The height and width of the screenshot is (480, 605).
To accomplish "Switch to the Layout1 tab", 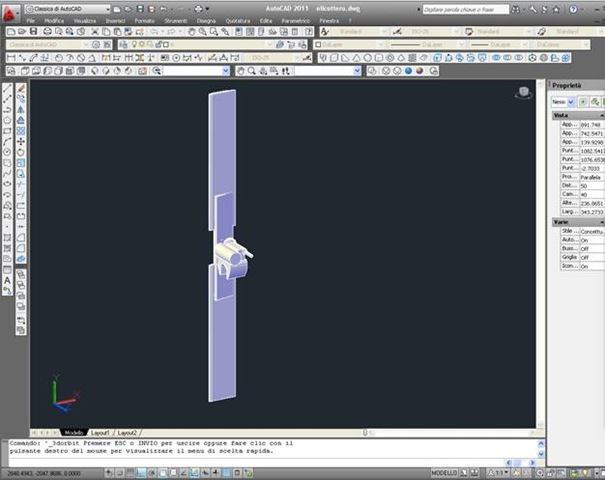I will tap(100, 433).
